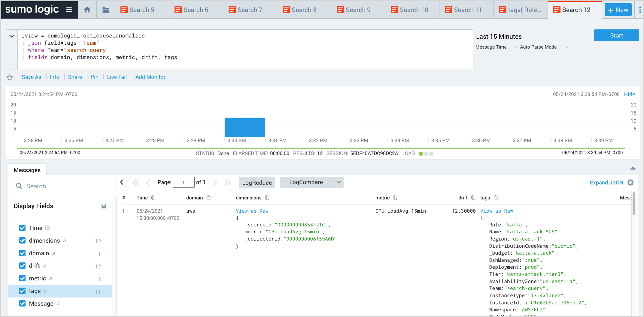Collapse the query editor with the chevron

point(12,36)
